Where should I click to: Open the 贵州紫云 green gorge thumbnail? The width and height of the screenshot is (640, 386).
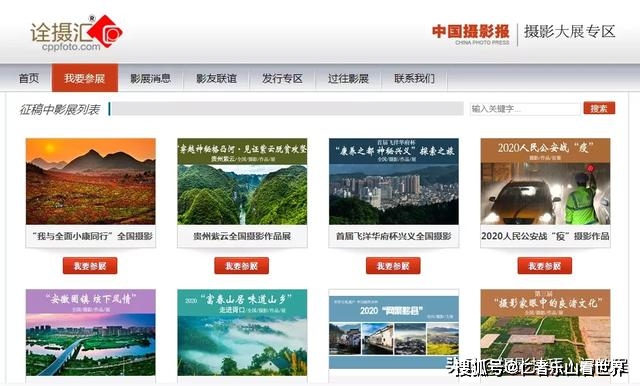(242, 181)
